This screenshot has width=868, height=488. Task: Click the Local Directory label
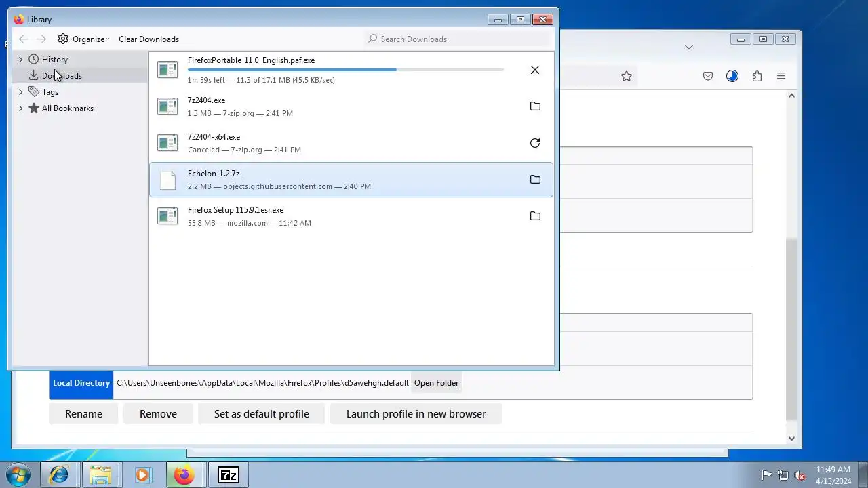[81, 383]
